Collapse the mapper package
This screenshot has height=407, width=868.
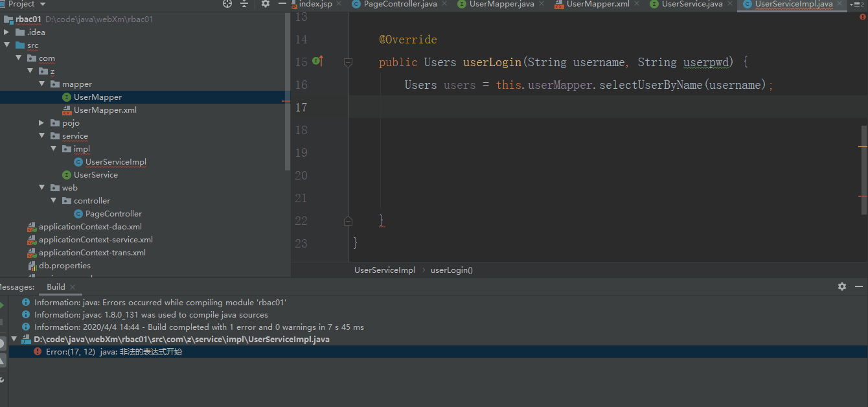(x=42, y=84)
